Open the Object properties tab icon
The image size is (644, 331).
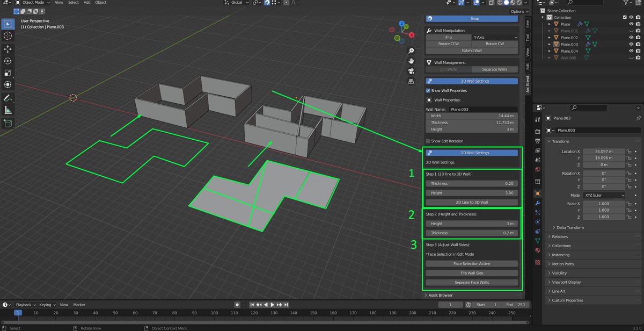point(538,193)
